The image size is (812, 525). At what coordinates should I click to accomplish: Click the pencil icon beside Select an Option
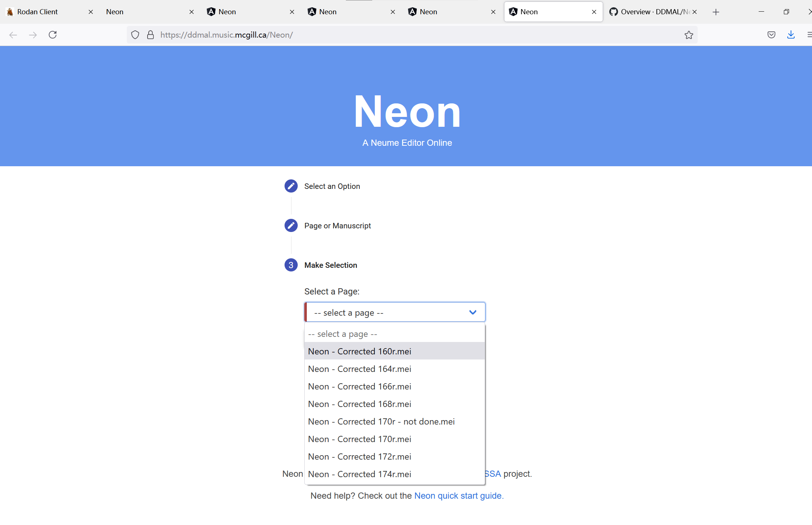tap(291, 186)
